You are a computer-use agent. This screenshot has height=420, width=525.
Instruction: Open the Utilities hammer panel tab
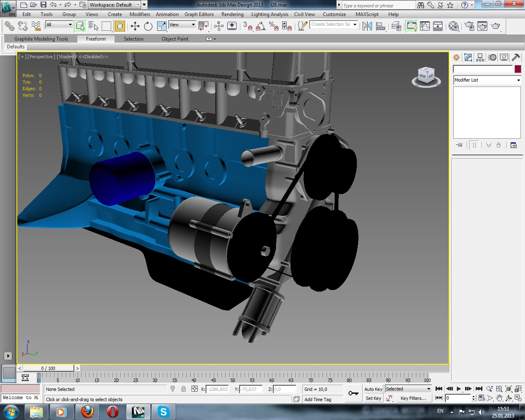click(x=516, y=57)
